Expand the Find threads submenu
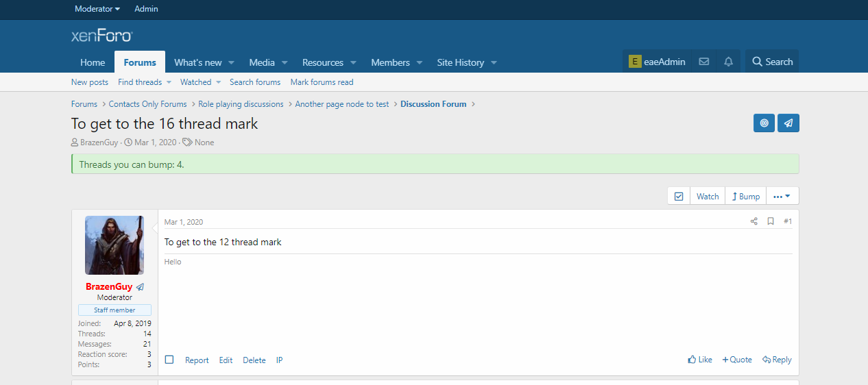This screenshot has width=868, height=385. click(169, 82)
